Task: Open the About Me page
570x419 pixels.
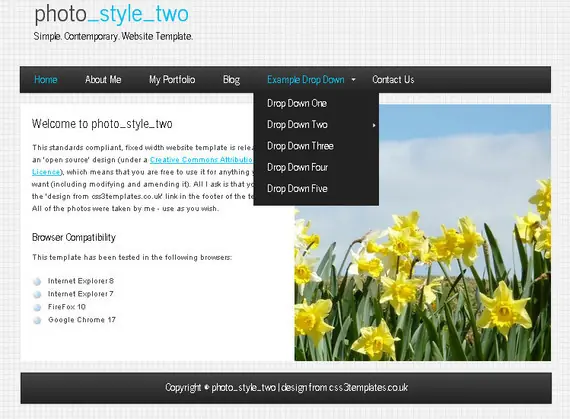Action: click(x=103, y=80)
